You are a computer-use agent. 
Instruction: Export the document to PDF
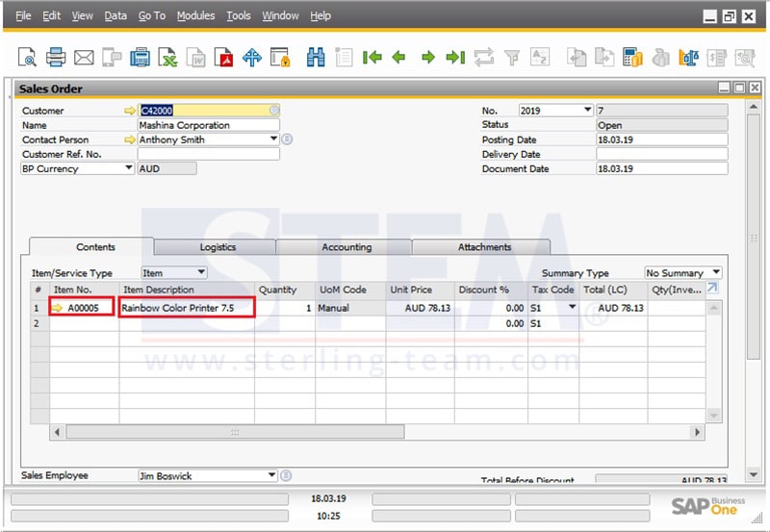tap(223, 58)
